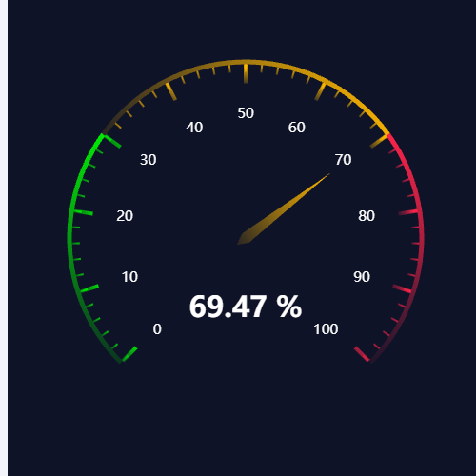Click the red major tick near 100
Screen dimensions: 476x476
(x=362, y=354)
